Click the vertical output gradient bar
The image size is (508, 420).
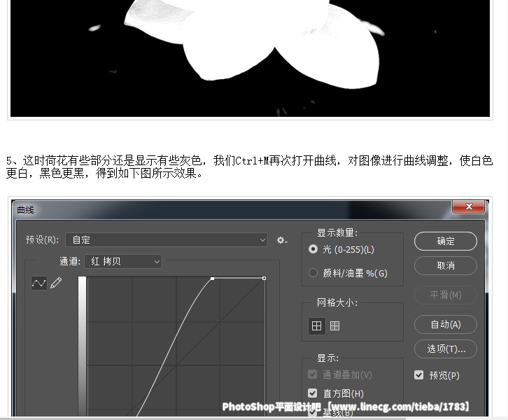(83, 346)
